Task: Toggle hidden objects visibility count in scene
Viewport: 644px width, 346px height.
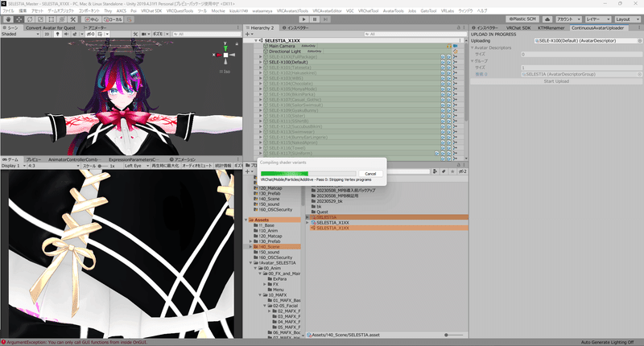Action: click(x=90, y=34)
